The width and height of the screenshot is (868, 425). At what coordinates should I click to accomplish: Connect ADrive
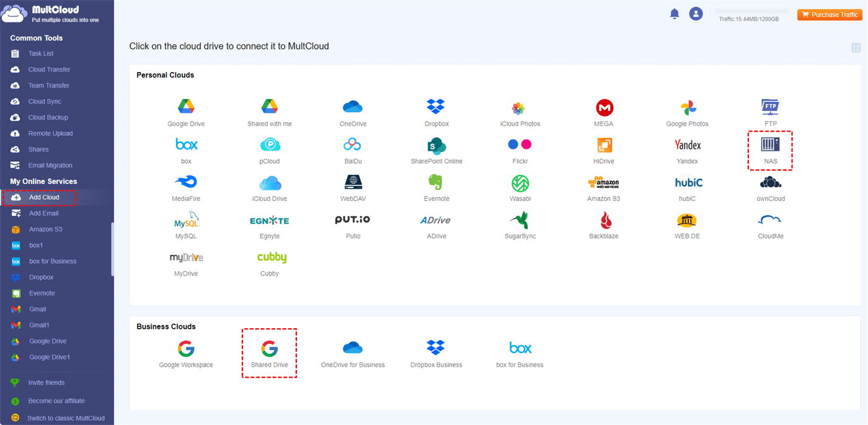[x=435, y=220]
